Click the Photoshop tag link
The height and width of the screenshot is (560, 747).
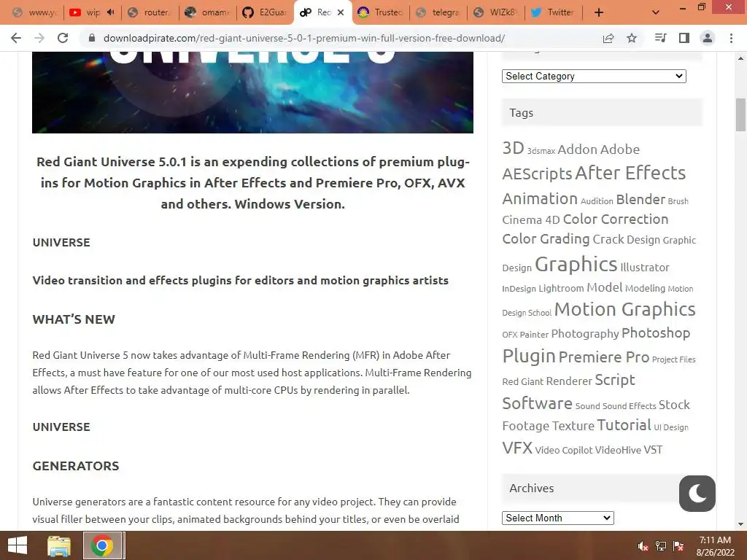(x=656, y=332)
